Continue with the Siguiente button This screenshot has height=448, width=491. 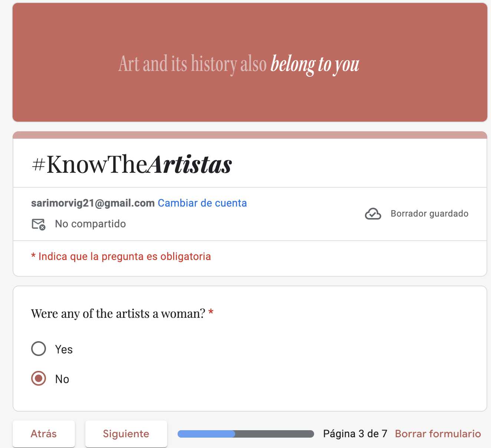click(x=126, y=434)
